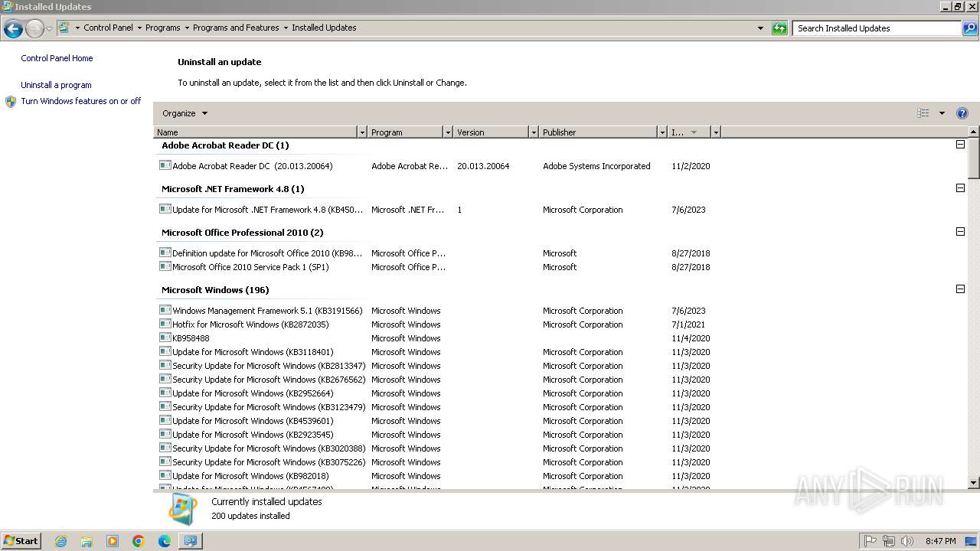This screenshot has height=551, width=980.
Task: Open the Version column filter dropdown
Action: 534,132
